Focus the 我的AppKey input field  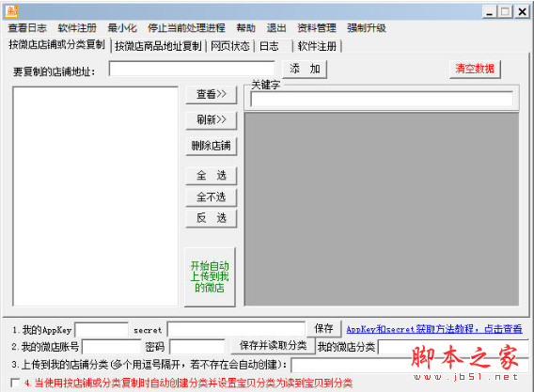(x=102, y=330)
